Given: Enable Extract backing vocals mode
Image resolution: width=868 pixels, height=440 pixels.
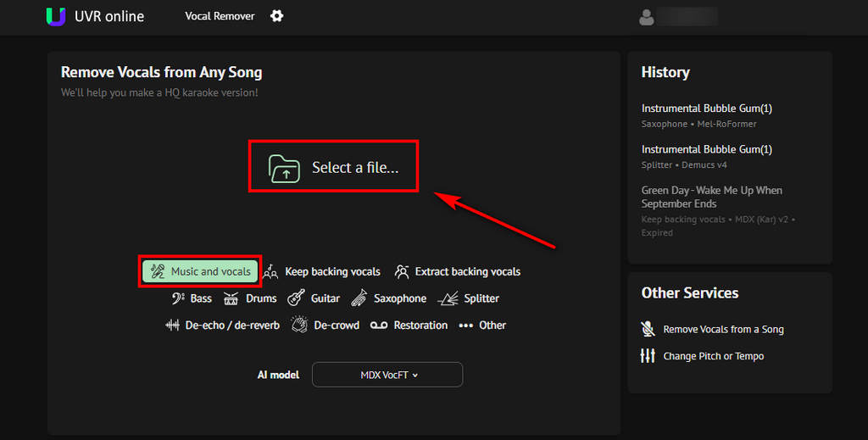Looking at the screenshot, I should pyautogui.click(x=457, y=272).
